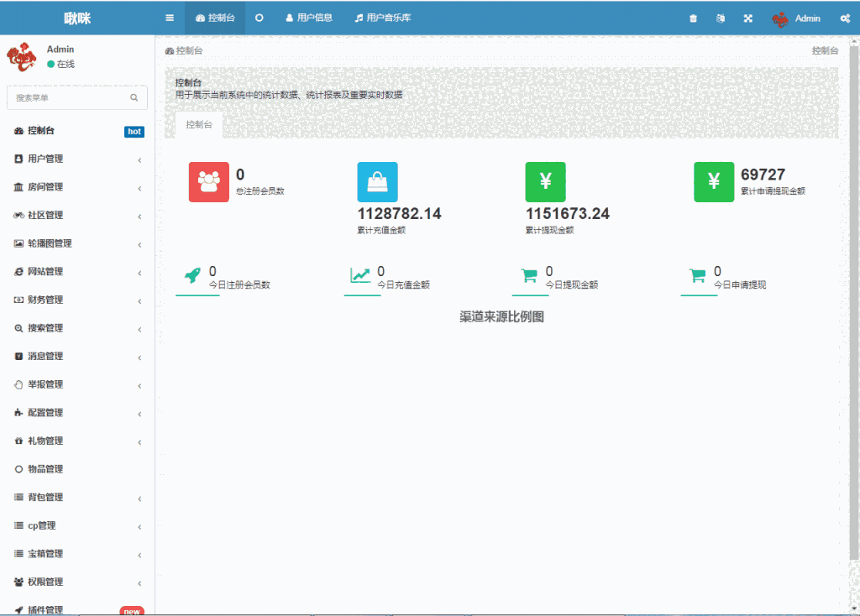Click the blue recharge amount bag icon
The height and width of the screenshot is (616, 860).
pyautogui.click(x=377, y=182)
